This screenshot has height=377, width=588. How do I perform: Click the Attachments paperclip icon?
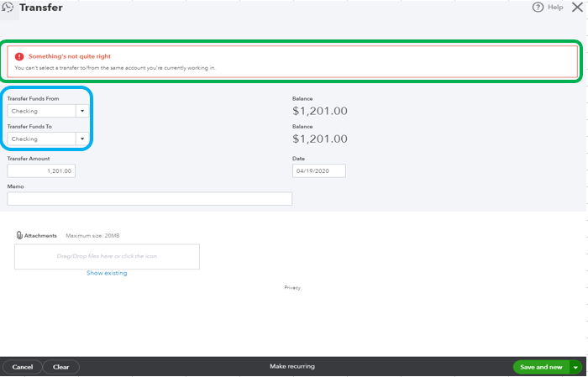[x=19, y=236]
